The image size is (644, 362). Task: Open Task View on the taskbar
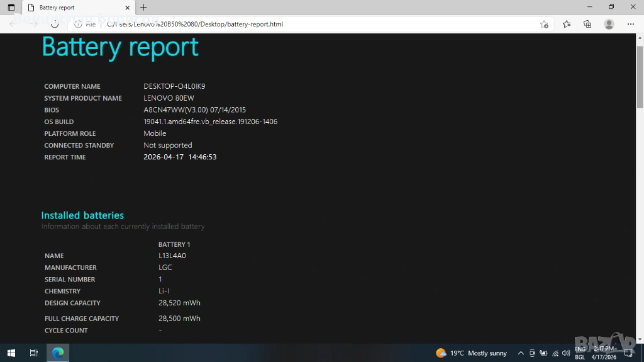[34, 353]
